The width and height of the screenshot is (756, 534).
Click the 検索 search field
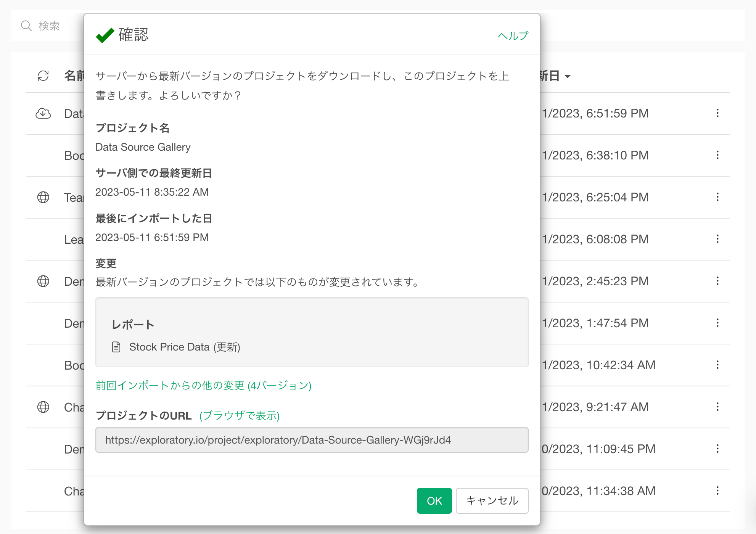(50, 26)
